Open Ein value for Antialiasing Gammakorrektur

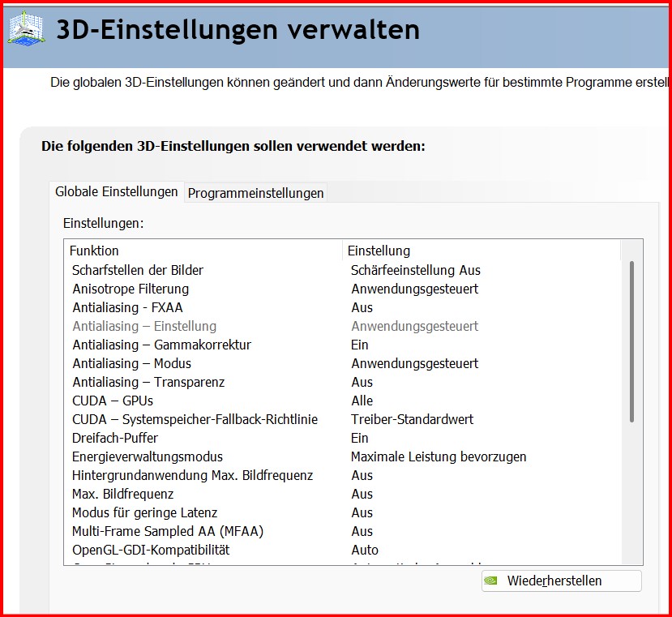pos(360,345)
